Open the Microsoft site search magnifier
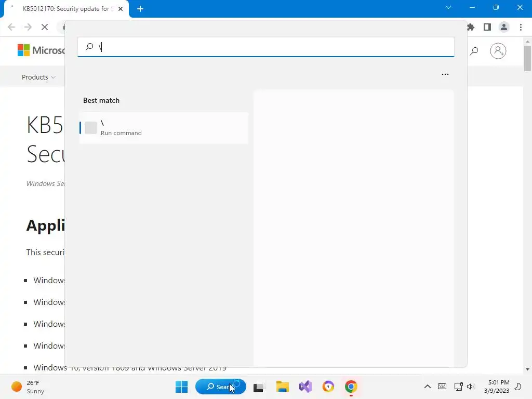 pyautogui.click(x=474, y=51)
